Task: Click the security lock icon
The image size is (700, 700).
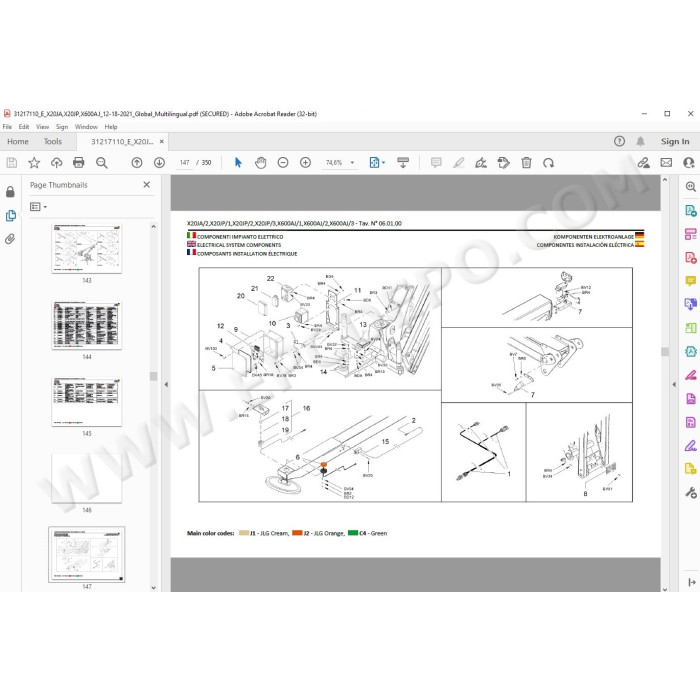Action: pos(10,192)
